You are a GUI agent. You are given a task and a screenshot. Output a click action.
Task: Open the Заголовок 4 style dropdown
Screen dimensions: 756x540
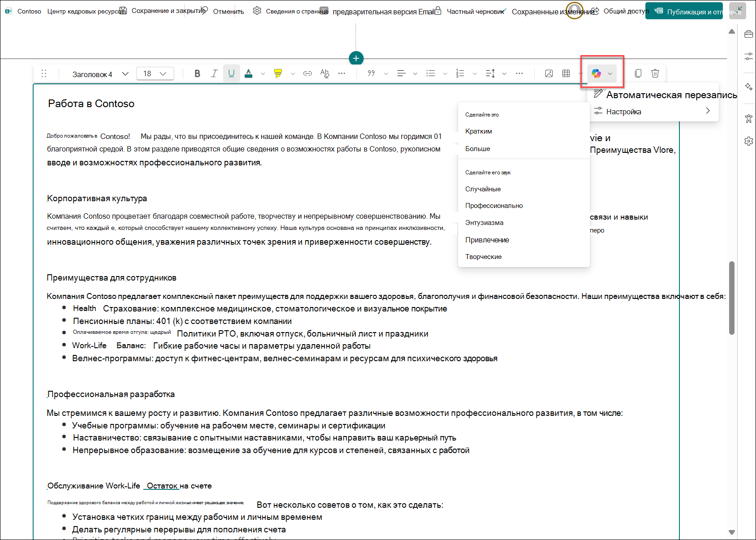tap(100, 74)
